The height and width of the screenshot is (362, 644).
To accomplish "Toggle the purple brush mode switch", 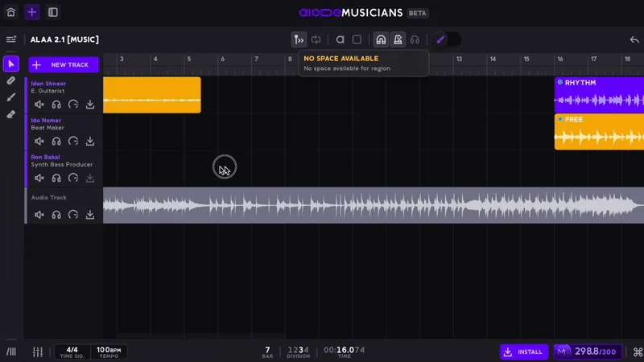I will (x=447, y=39).
